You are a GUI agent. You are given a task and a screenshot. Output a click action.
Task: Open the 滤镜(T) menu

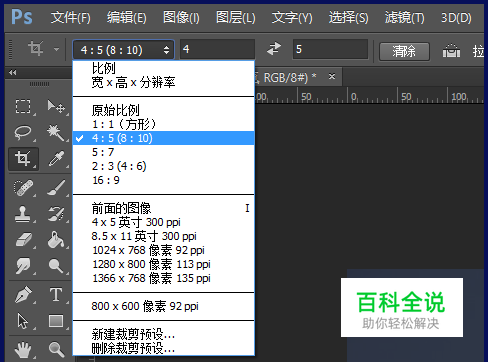404,17
